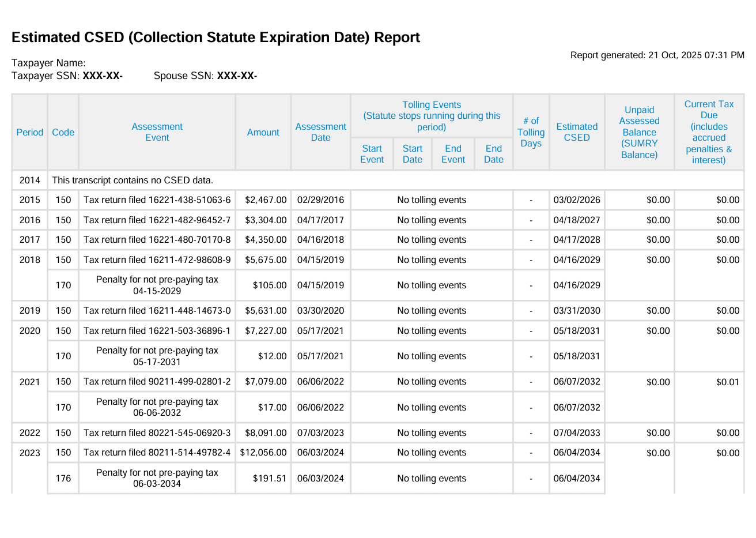Image resolution: width=756 pixels, height=538 pixels.
Task: Click the masked Spouse SSN value
Action: [237, 76]
